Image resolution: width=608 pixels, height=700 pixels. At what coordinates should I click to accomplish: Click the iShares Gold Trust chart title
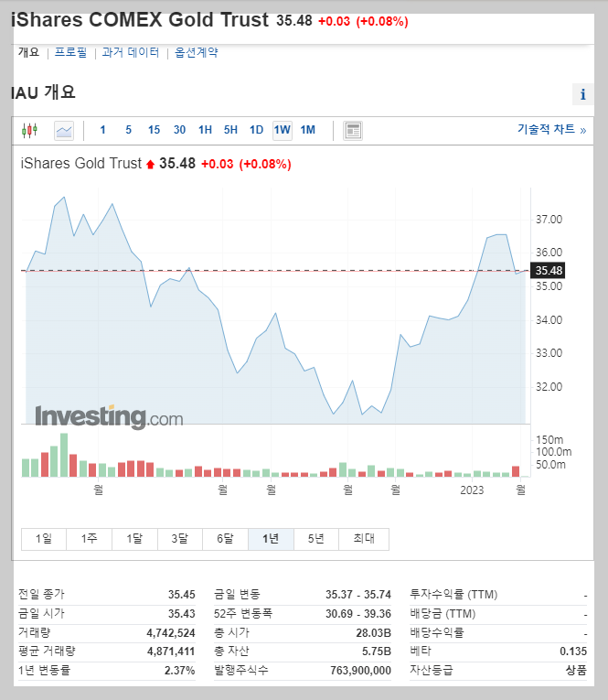click(x=80, y=164)
